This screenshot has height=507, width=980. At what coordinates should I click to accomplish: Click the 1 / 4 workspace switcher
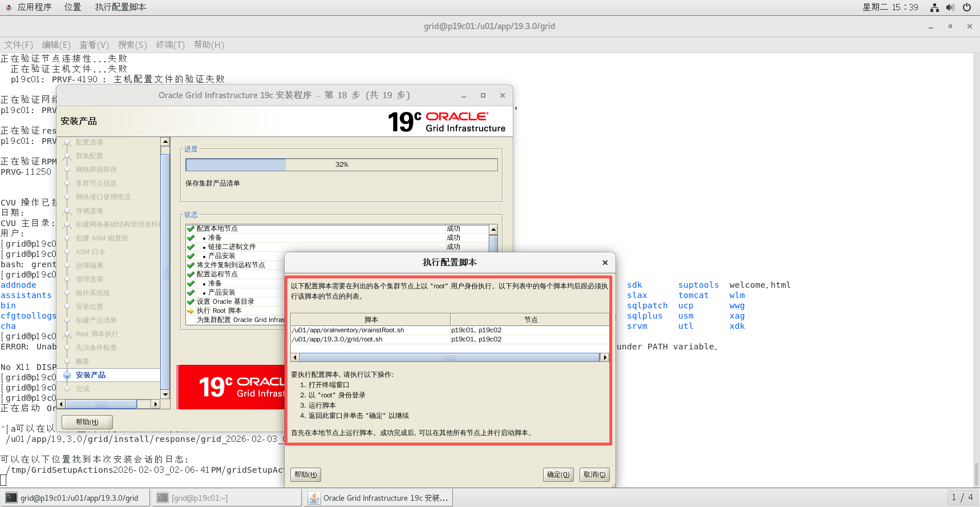pyautogui.click(x=962, y=497)
